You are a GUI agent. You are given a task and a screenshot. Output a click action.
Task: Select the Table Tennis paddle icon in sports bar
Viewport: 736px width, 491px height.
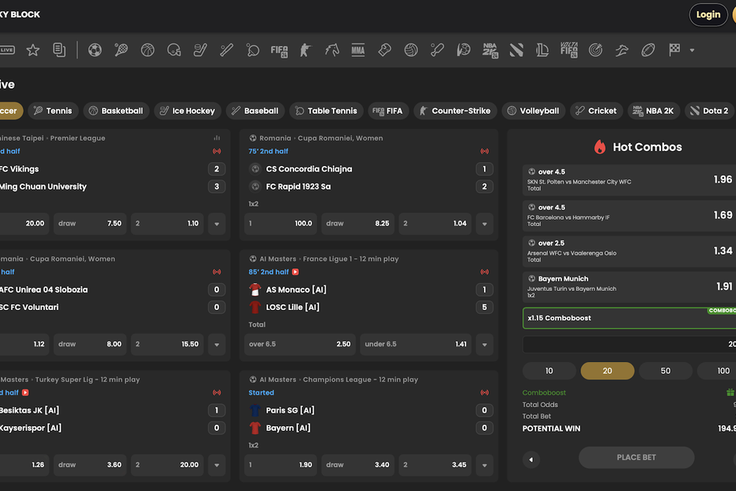tap(253, 50)
